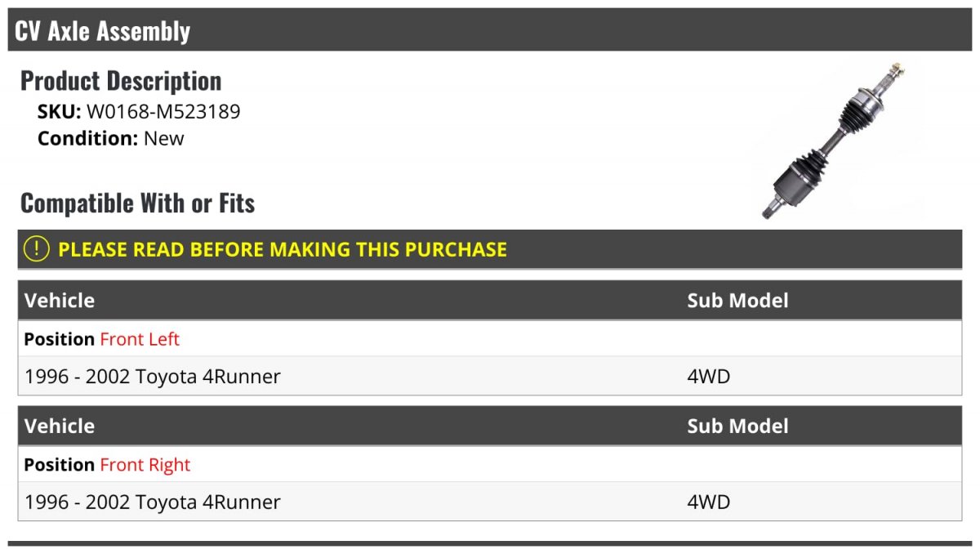
Task: Click the "Compatible With or Fits" heading
Action: coord(137,203)
